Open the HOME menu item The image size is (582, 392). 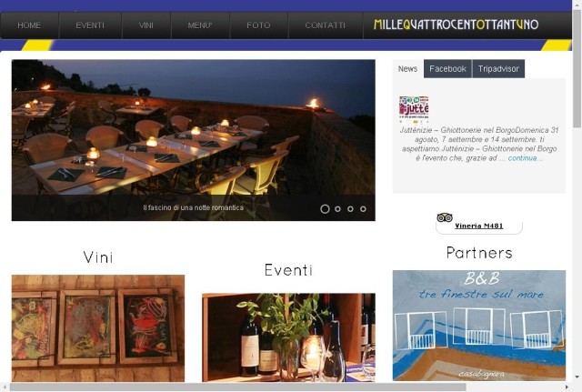[x=29, y=25]
